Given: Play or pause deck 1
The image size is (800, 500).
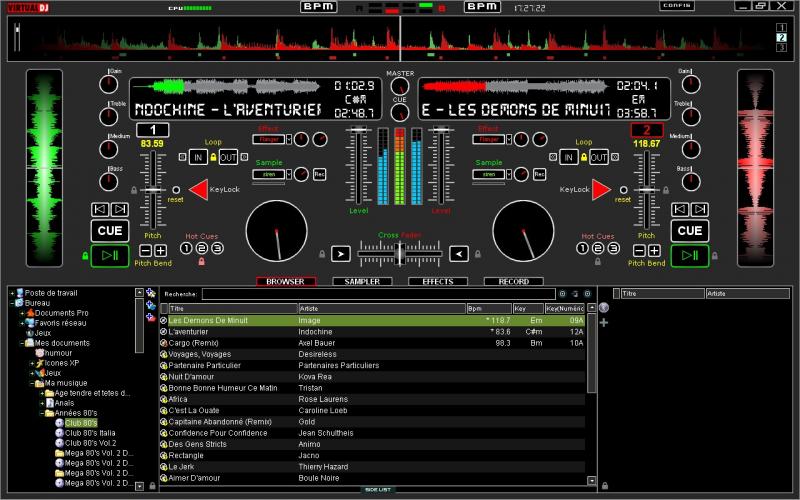Looking at the screenshot, I should [110, 256].
